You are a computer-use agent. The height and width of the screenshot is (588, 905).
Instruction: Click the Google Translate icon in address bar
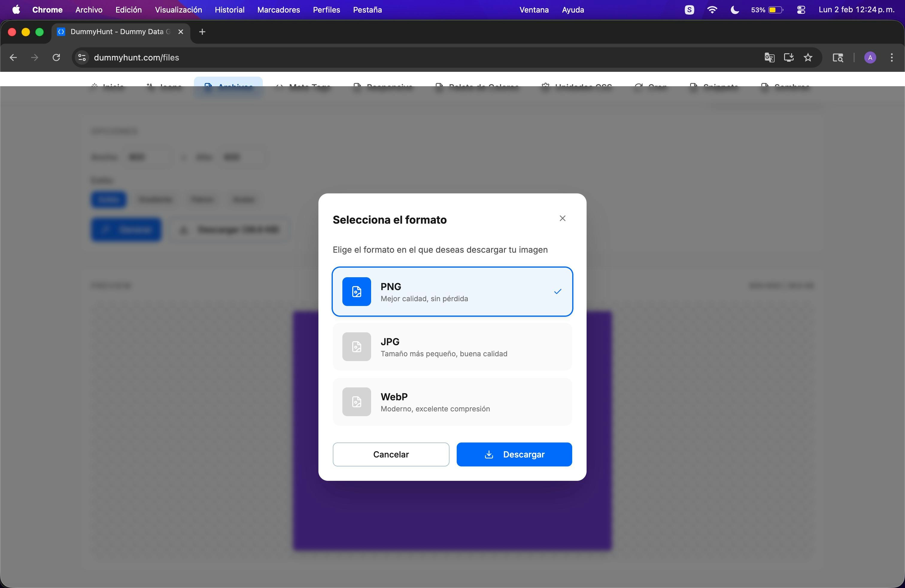tap(769, 57)
